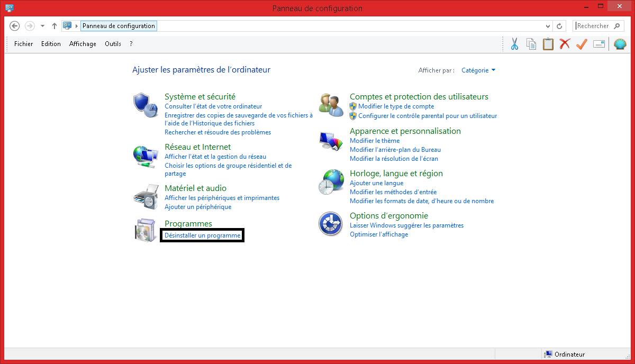Click the orange checkmark Properties icon

coord(582,44)
